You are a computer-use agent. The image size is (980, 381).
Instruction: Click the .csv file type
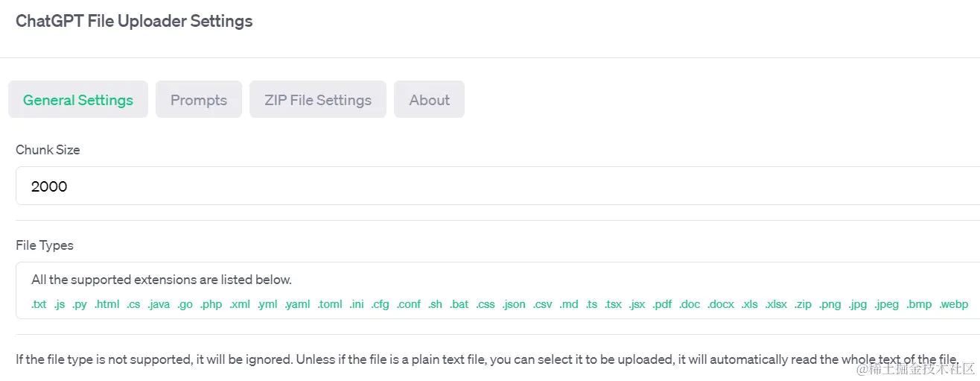coord(543,304)
